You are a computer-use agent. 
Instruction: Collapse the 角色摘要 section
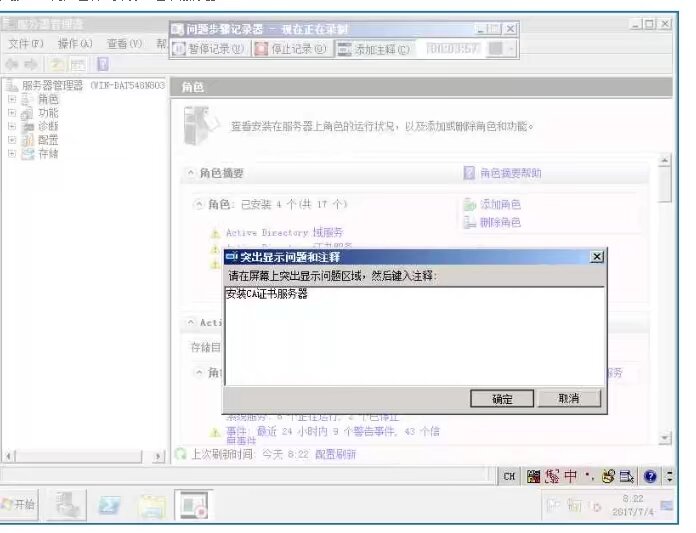pyautogui.click(x=190, y=173)
